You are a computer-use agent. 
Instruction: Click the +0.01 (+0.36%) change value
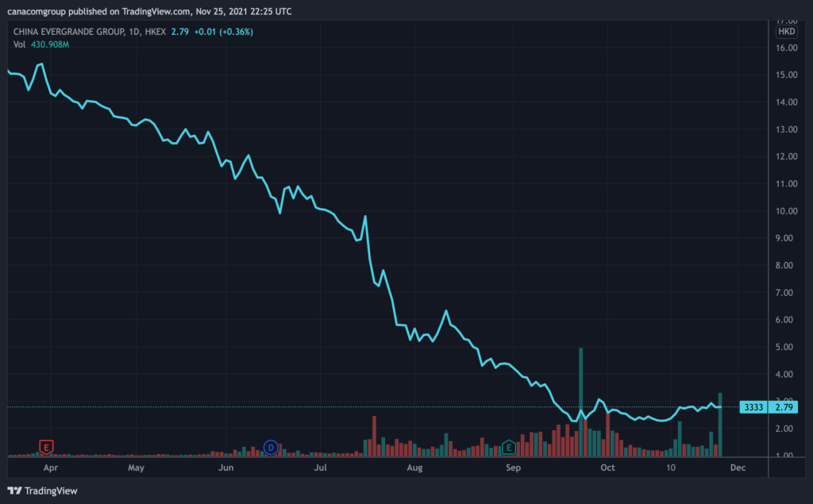tap(223, 32)
